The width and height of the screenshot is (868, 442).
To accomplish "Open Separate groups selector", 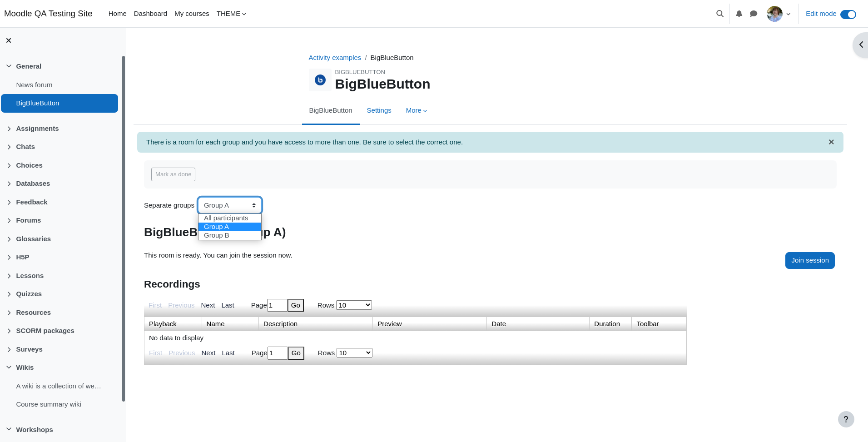I will pos(230,205).
